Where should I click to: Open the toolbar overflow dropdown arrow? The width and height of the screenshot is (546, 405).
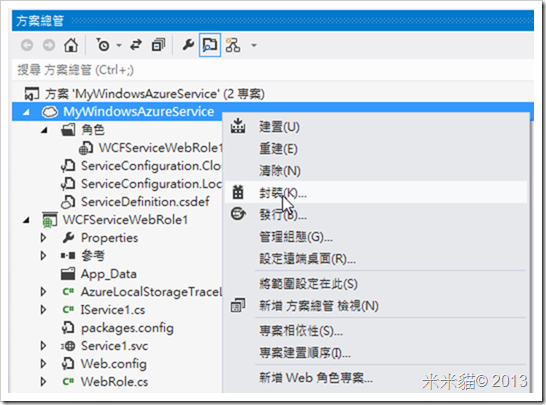254,45
